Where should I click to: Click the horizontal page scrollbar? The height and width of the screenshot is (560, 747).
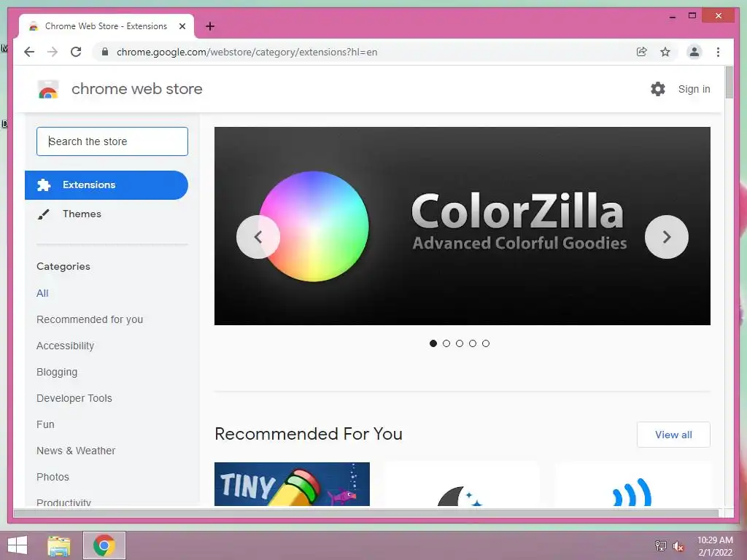[x=366, y=513]
